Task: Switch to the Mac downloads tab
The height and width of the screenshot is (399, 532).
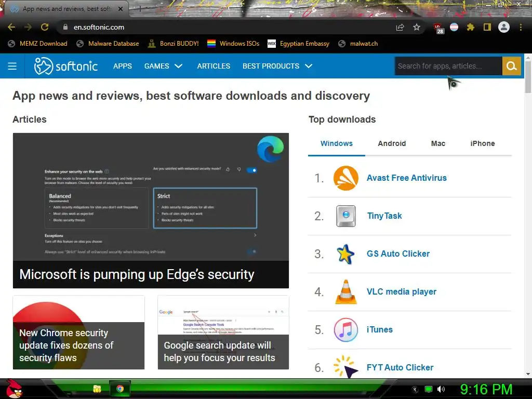Action: [x=438, y=143]
